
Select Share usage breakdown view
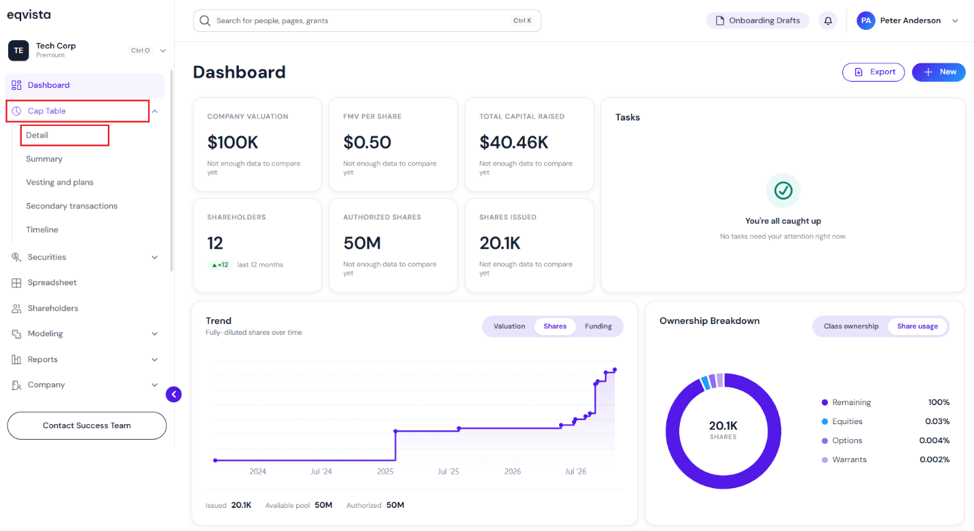(x=917, y=326)
